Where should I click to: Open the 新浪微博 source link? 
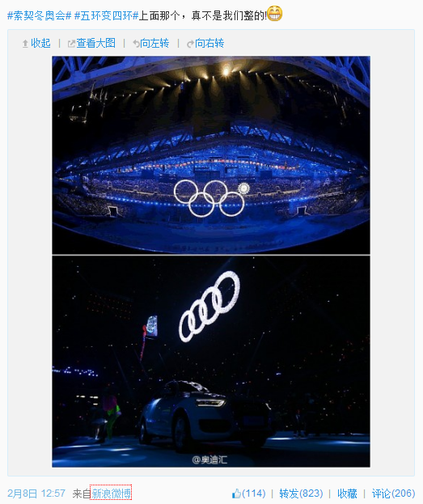point(111,493)
